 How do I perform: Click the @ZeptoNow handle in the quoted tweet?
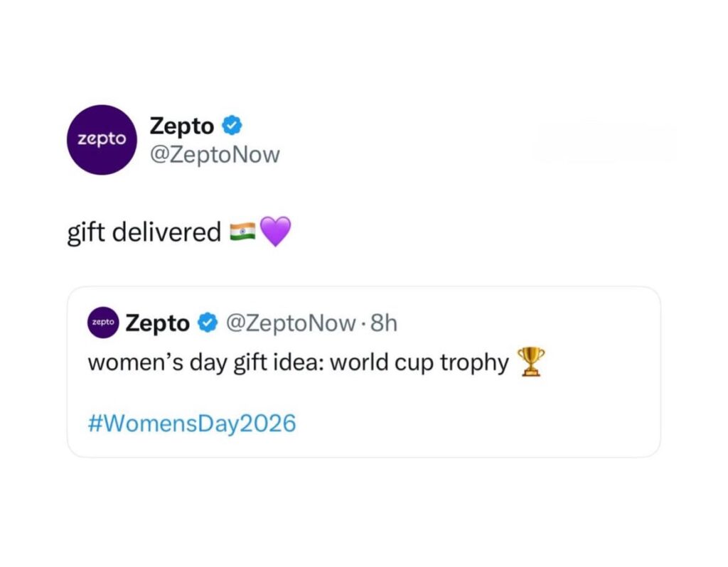click(290, 323)
